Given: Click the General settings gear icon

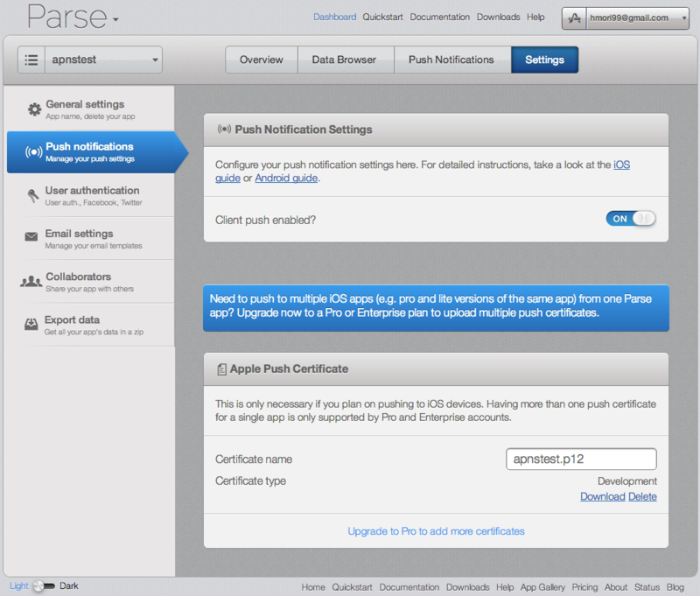Looking at the screenshot, I should pos(34,109).
